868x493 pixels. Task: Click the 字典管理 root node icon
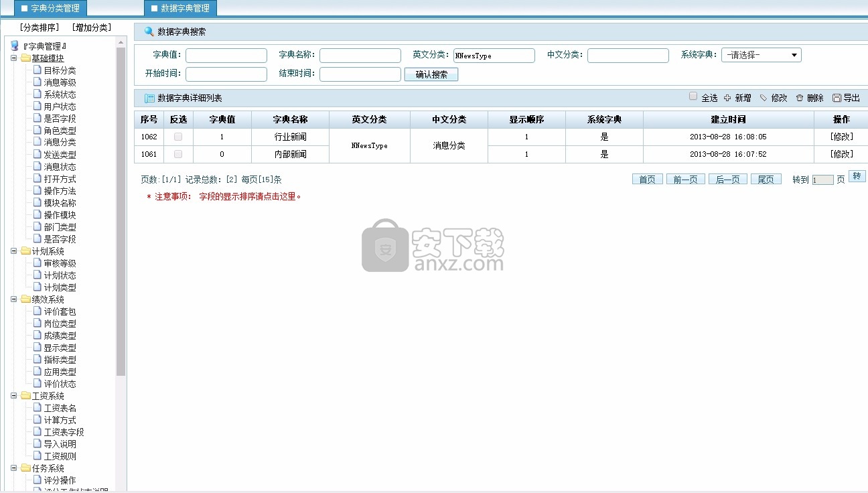click(x=15, y=46)
